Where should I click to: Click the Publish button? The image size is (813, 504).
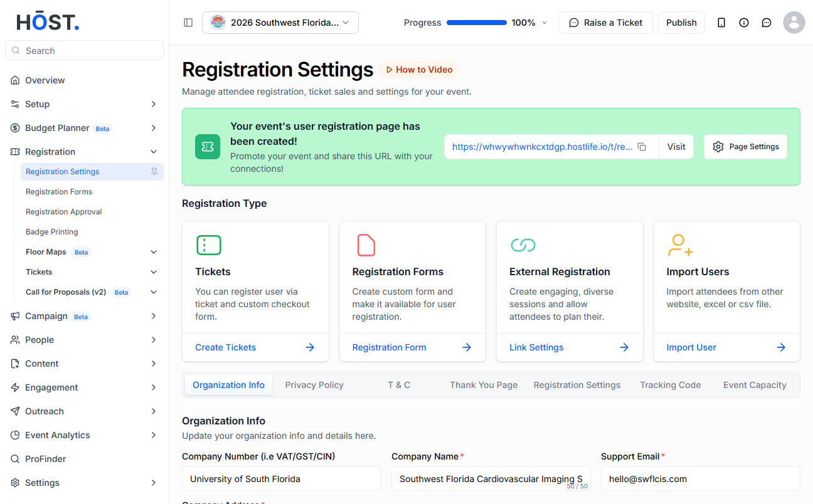[x=681, y=23]
